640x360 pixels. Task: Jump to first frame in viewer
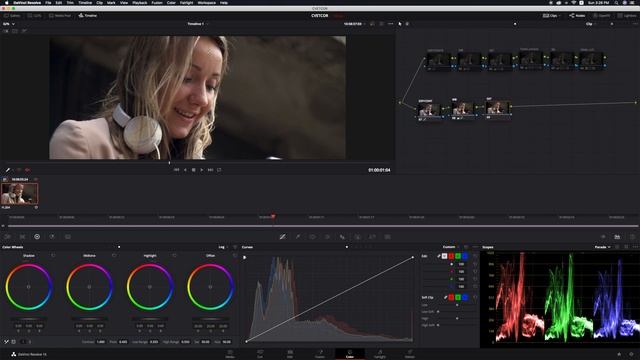[x=176, y=170]
